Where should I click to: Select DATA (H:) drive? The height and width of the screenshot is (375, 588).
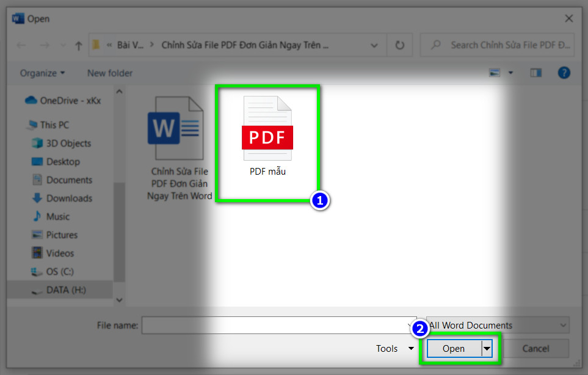pos(59,290)
